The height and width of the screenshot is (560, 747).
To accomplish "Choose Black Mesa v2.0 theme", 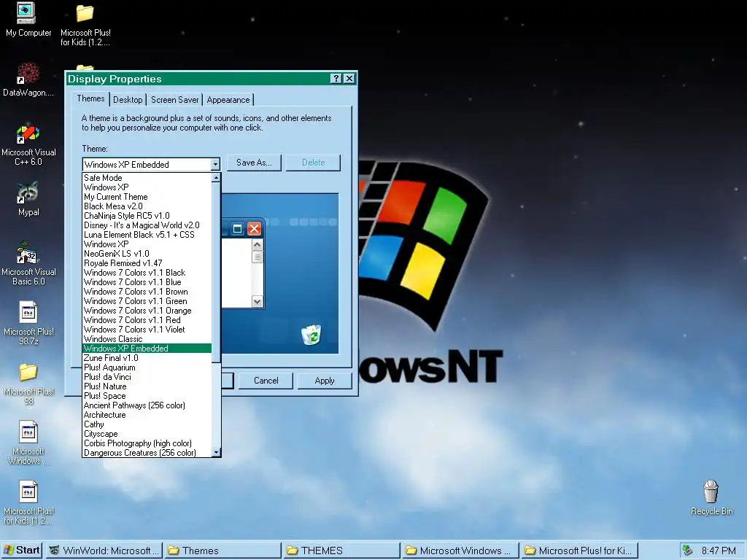I will pyautogui.click(x=147, y=206).
